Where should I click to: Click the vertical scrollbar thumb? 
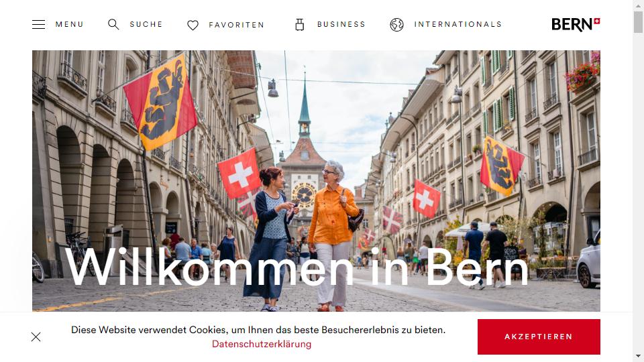pos(638,21)
